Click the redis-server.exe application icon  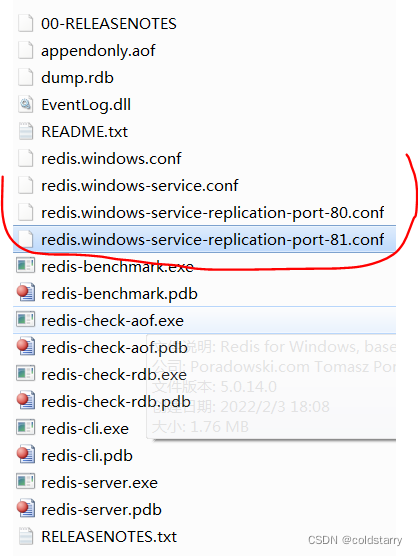click(x=26, y=482)
